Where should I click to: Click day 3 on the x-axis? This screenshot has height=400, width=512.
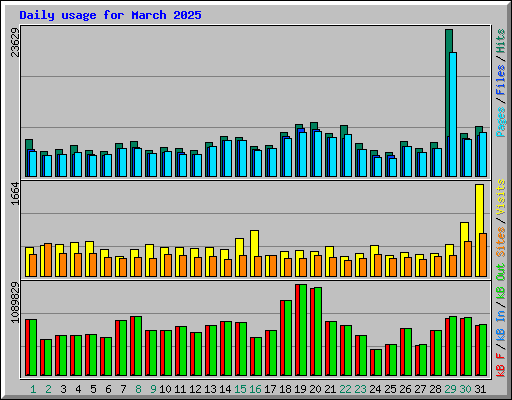63,389
